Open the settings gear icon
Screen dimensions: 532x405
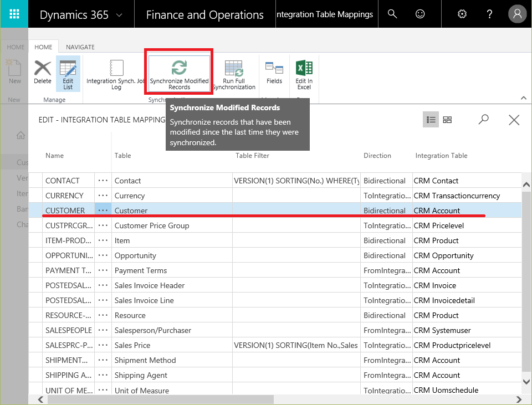coord(462,14)
